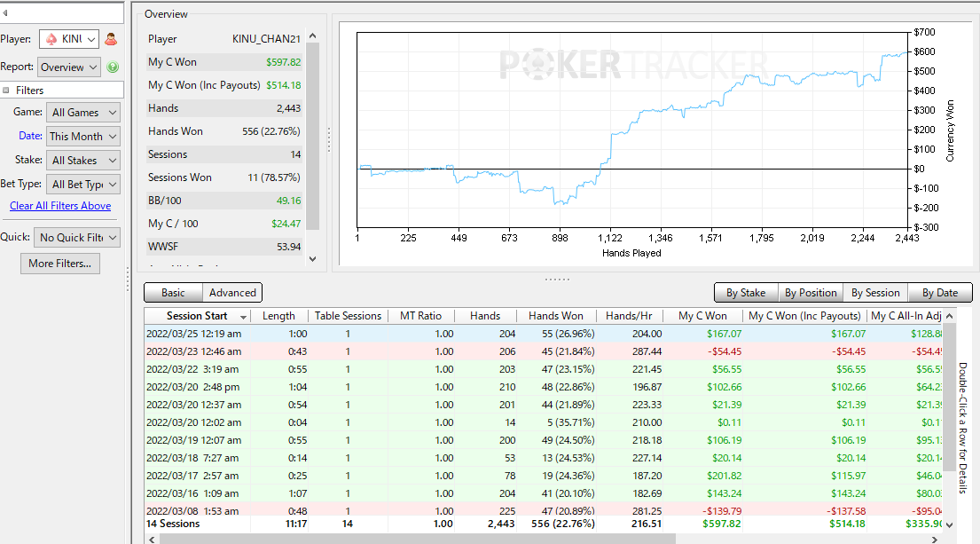This screenshot has width=980, height=544.
Task: Sort by Hands column header
Action: (x=485, y=316)
